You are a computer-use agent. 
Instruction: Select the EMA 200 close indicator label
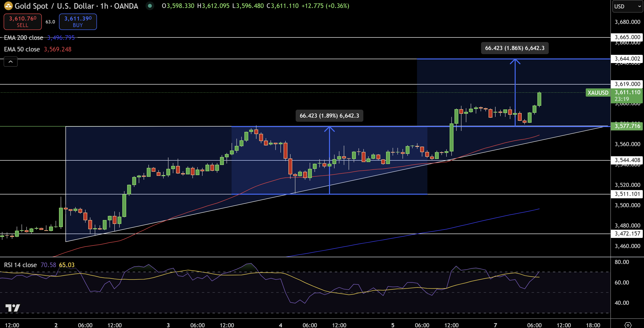(x=24, y=37)
